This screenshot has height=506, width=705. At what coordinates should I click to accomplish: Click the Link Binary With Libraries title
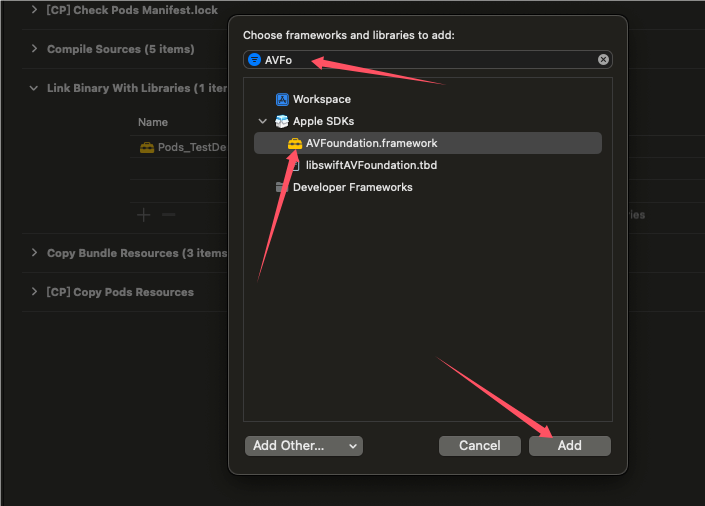point(137,88)
